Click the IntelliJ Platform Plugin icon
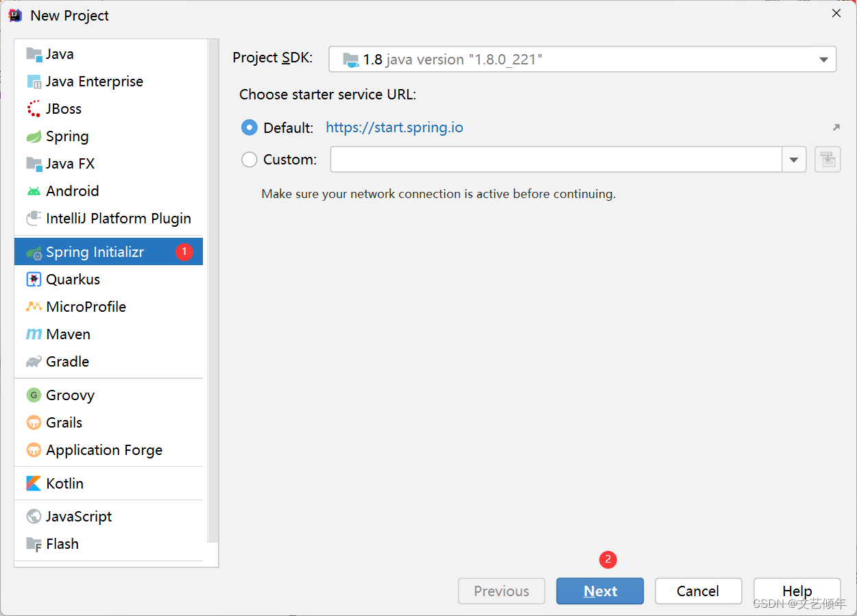Image resolution: width=857 pixels, height=616 pixels. pyautogui.click(x=34, y=219)
